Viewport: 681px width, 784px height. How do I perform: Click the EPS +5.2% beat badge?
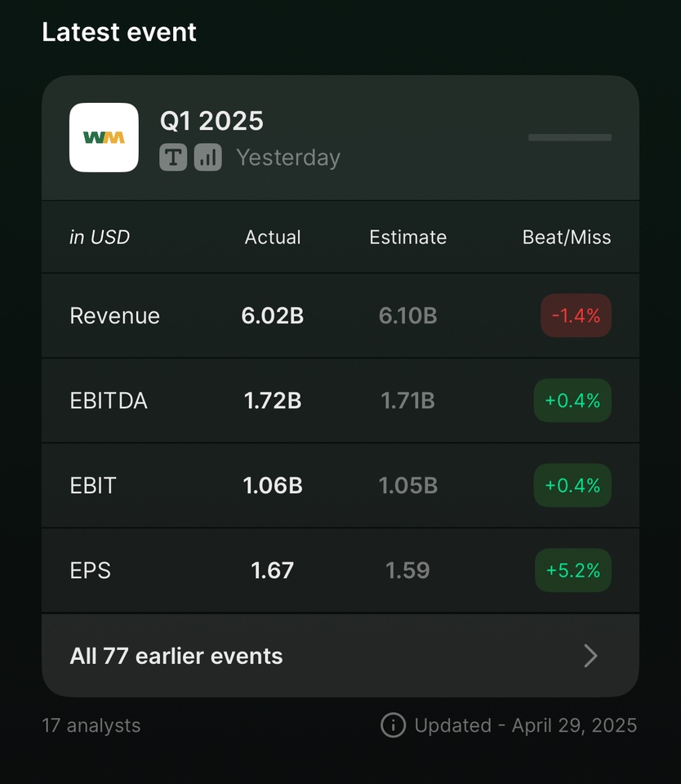tap(573, 571)
